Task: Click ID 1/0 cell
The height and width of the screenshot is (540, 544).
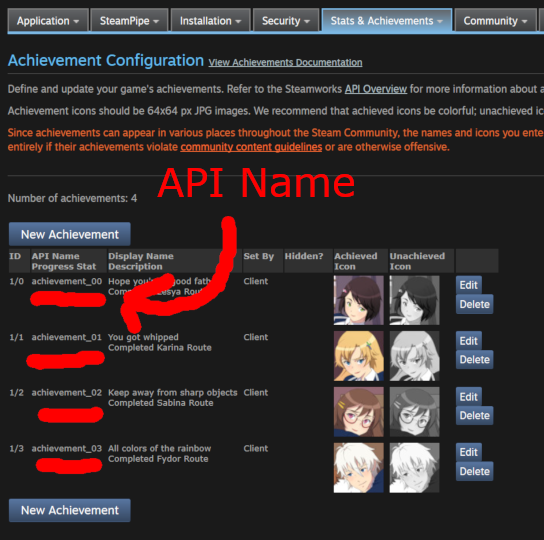Action: click(17, 281)
